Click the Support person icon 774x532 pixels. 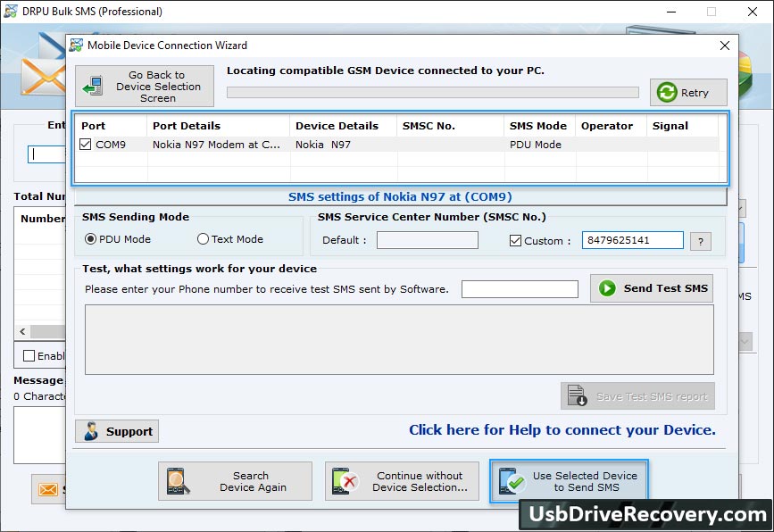(91, 431)
